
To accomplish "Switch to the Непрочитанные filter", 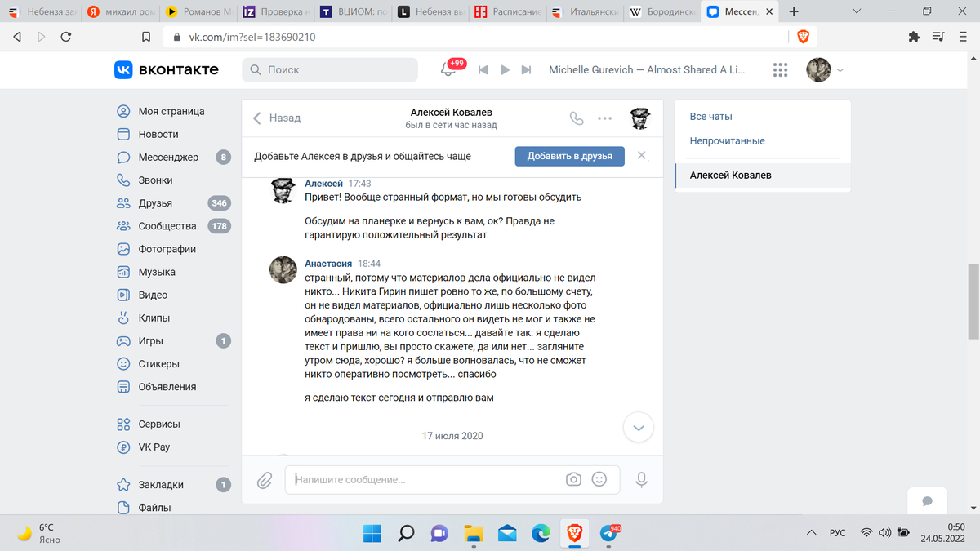I will (727, 140).
